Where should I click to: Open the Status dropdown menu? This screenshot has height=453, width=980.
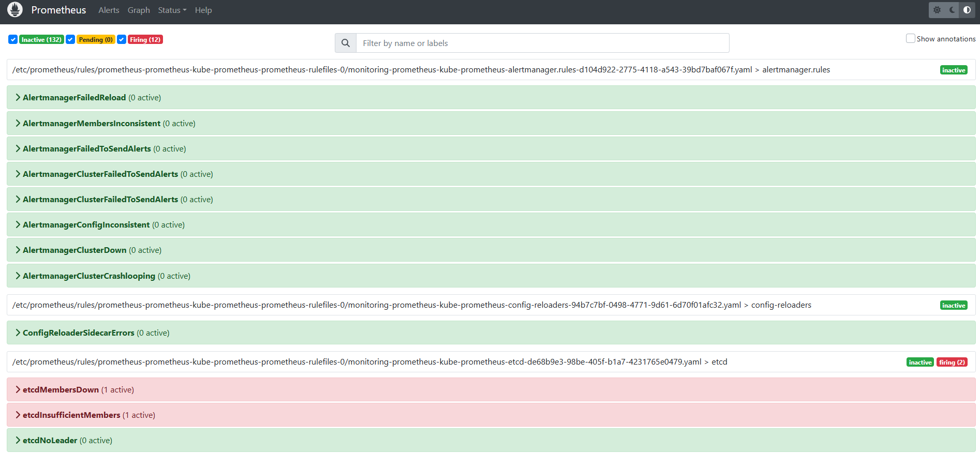172,10
